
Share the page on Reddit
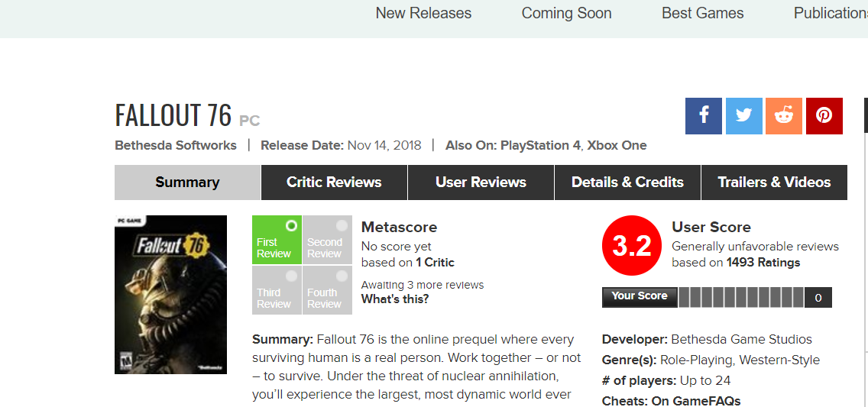click(783, 116)
